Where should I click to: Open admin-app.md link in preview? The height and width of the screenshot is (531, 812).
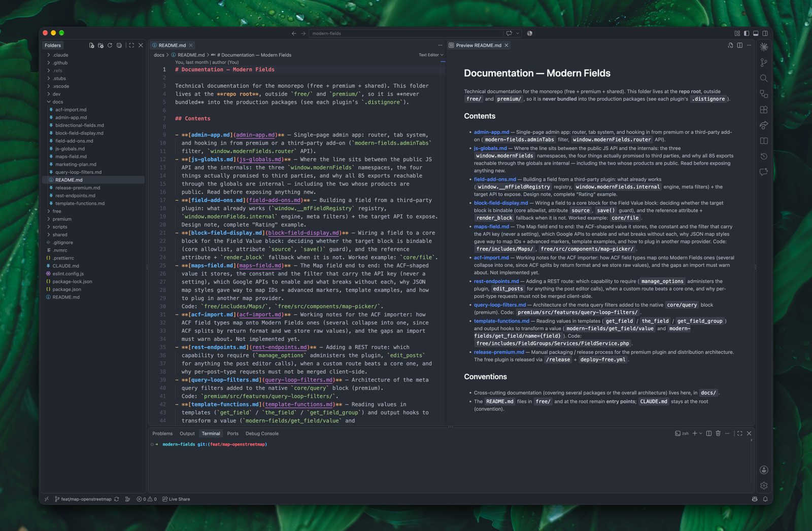pos(491,132)
